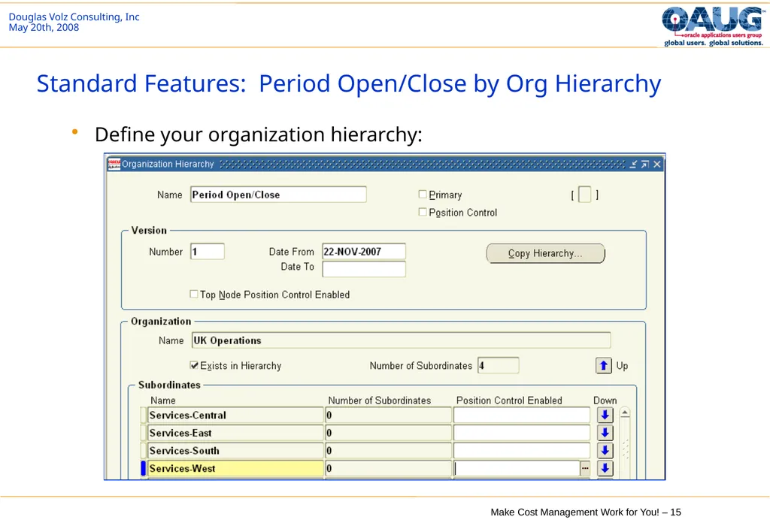
Task: Click the Date From field
Action: pos(364,251)
